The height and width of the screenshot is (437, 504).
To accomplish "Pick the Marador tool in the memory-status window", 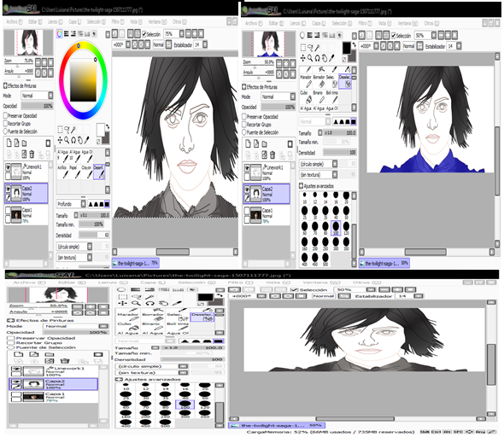I will pos(127,317).
